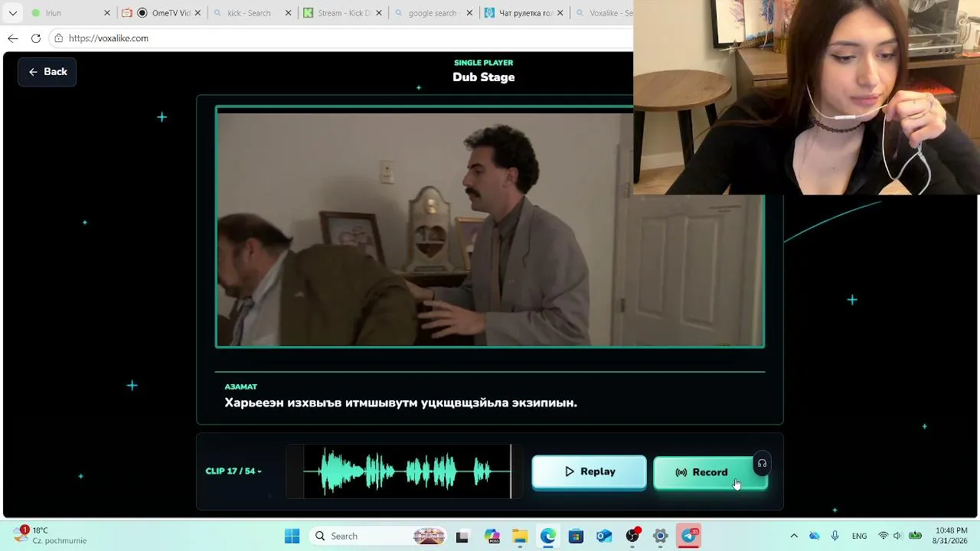980x551 pixels.
Task: View site information lock icon
Action: click(58, 38)
